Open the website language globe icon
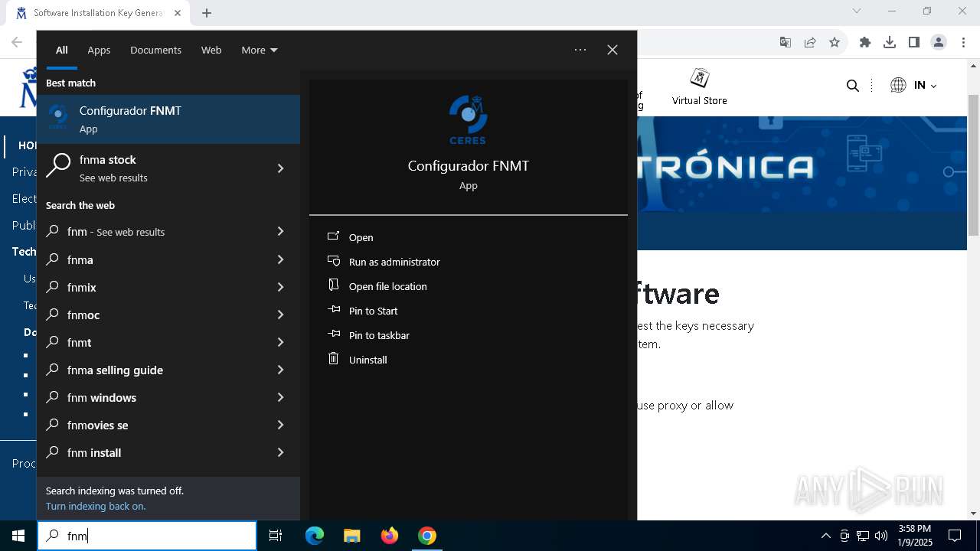The height and width of the screenshot is (551, 980). coord(898,85)
